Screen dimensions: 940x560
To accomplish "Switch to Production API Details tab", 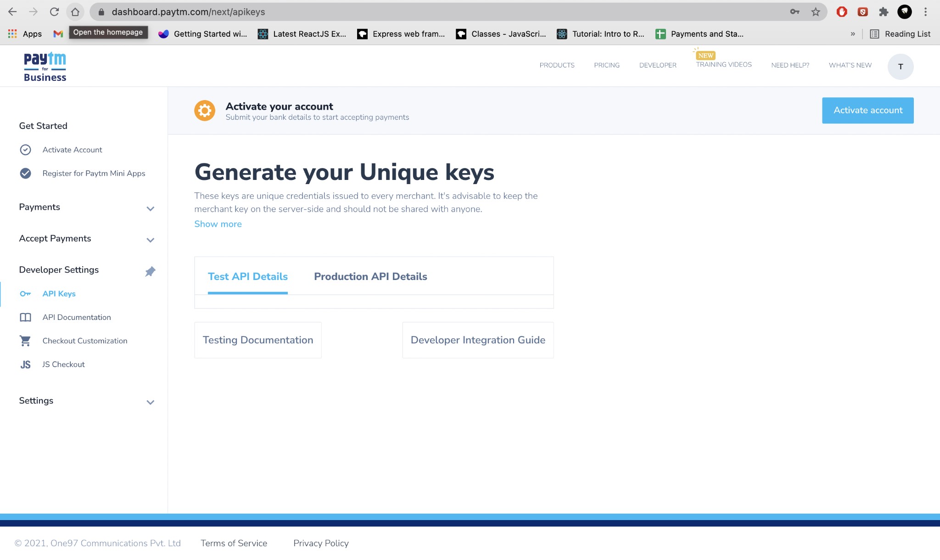I will pyautogui.click(x=370, y=277).
